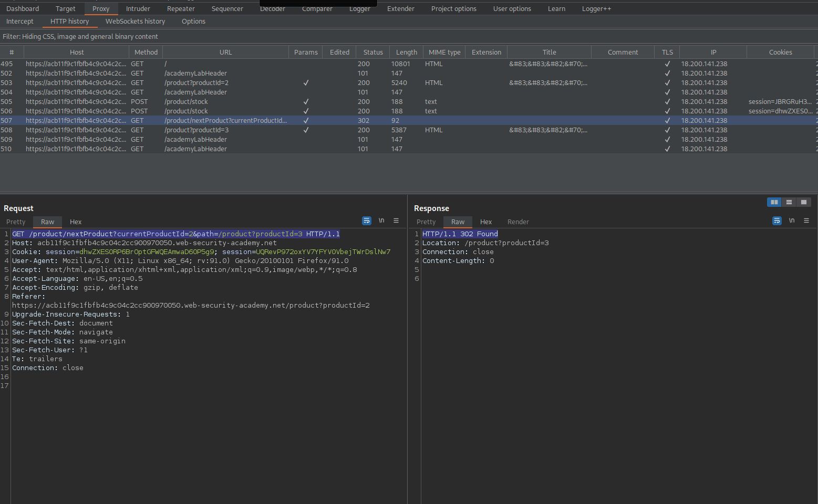This screenshot has width=818, height=504.
Task: Click the Host header line in request
Action: coord(144,243)
